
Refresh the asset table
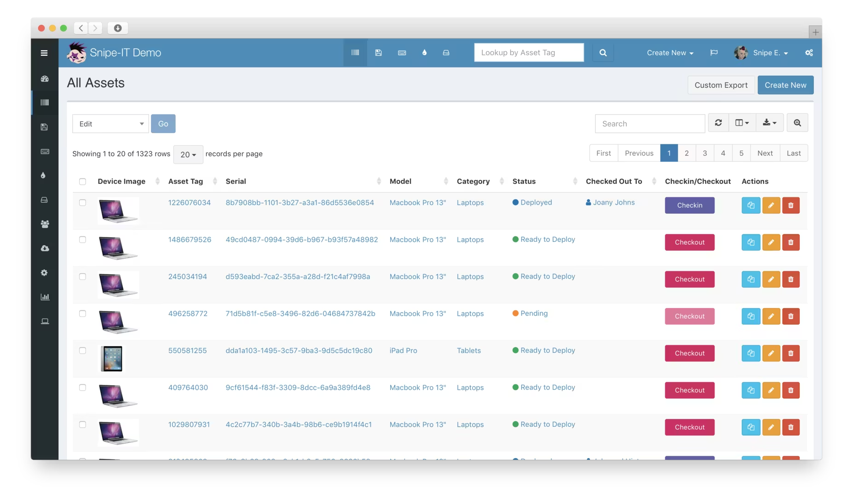coord(718,123)
